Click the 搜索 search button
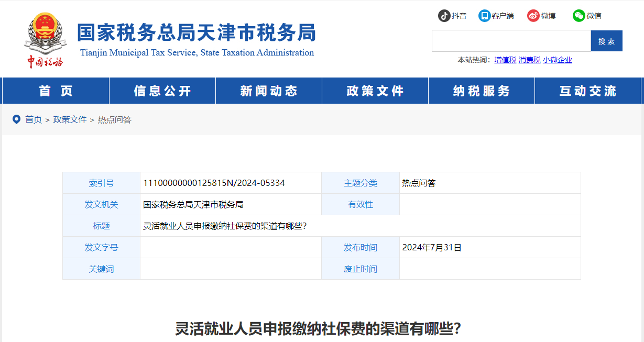This screenshot has height=342, width=644. [607, 41]
